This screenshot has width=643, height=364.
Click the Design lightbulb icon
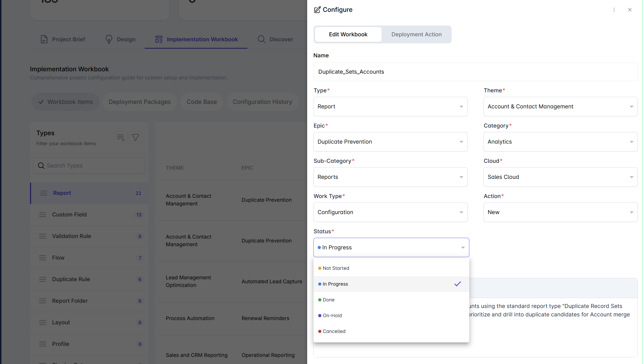109,39
